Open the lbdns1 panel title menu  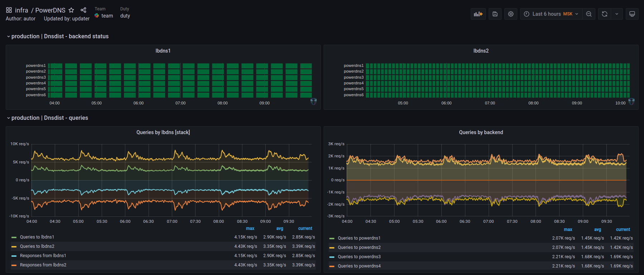pyautogui.click(x=163, y=51)
